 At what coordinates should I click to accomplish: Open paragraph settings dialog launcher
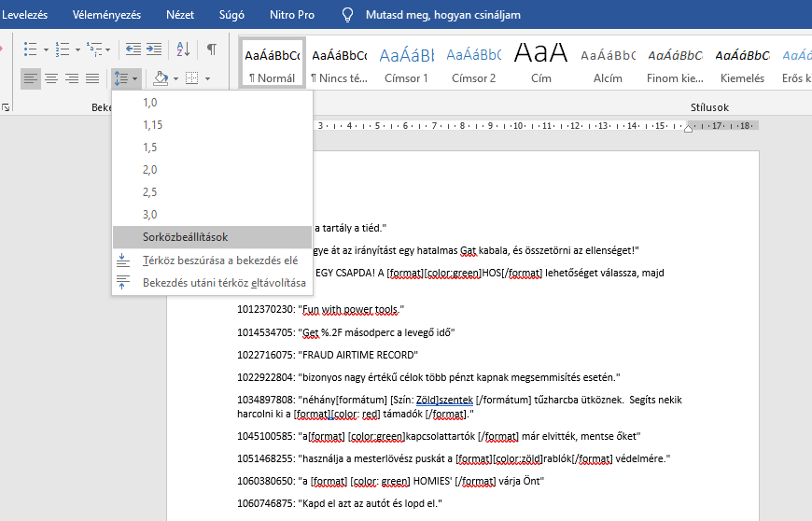pos(6,107)
